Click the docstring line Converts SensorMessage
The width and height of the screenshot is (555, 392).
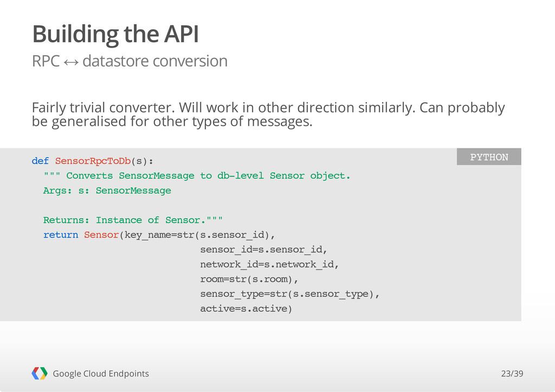coord(197,175)
